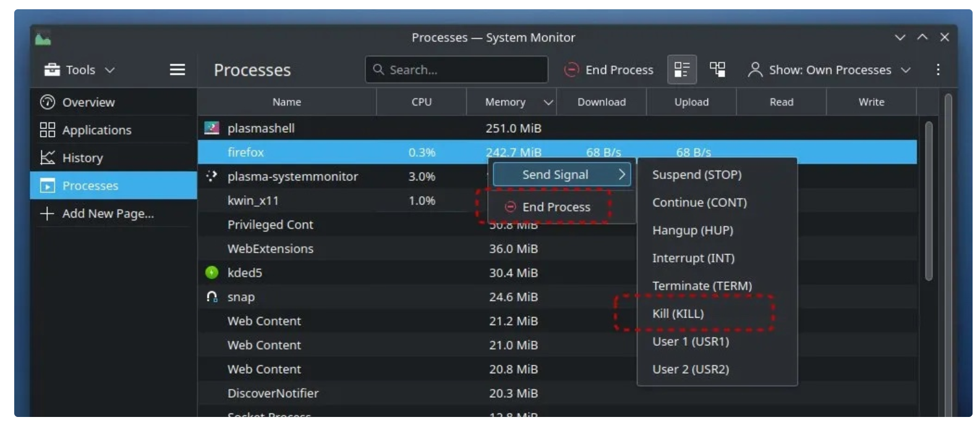Open the three-dot overflow menu
This screenshot has height=425, width=980.
(x=938, y=69)
